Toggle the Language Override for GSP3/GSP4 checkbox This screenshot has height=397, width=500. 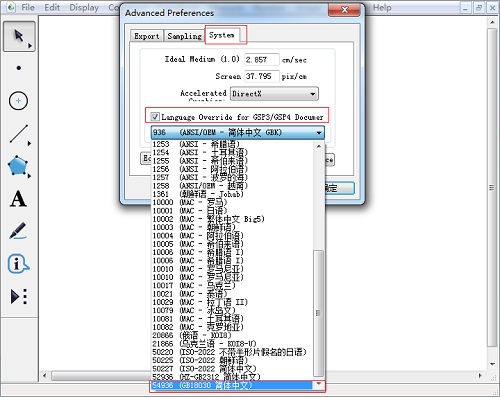pos(155,117)
